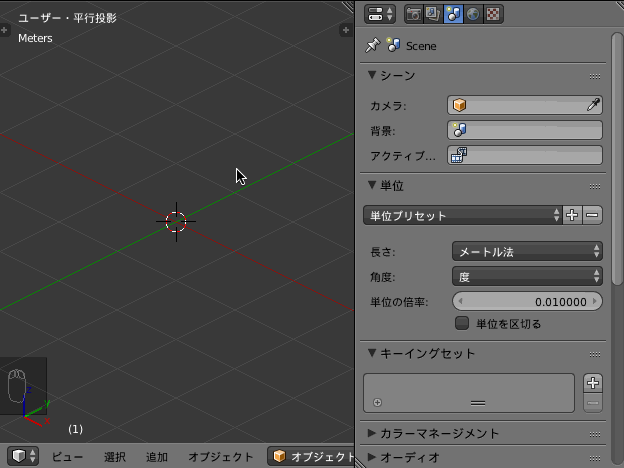624x468 pixels.
Task: Expand the オーディオ panel
Action: pyautogui.click(x=372, y=457)
